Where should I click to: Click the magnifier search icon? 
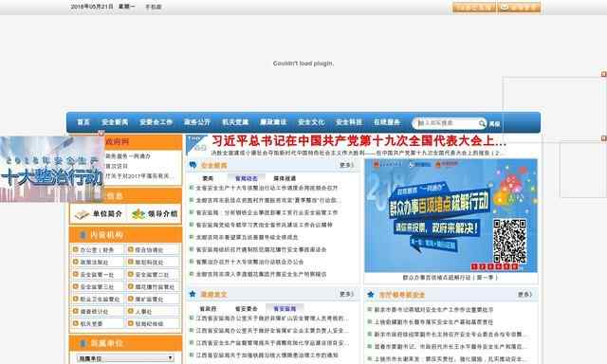pyautogui.click(x=482, y=123)
